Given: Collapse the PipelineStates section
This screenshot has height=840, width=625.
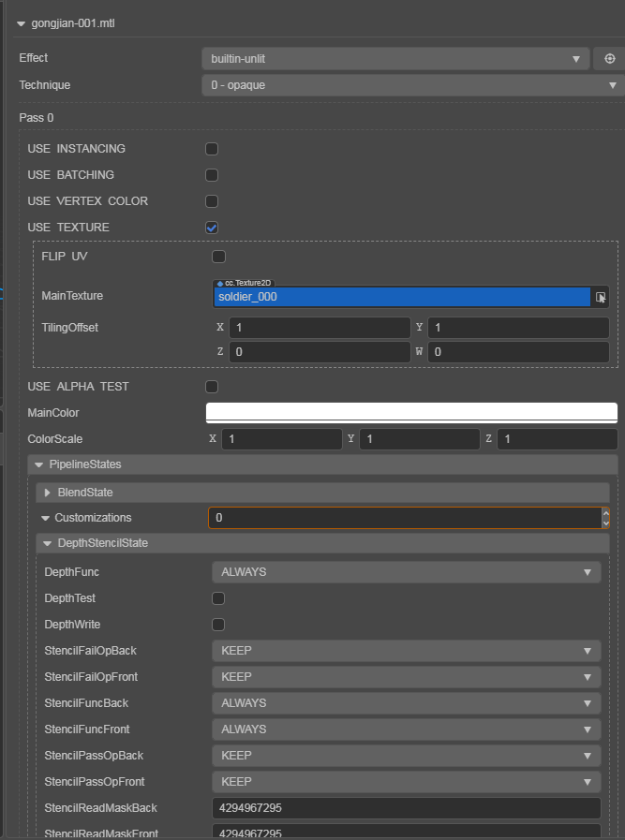Looking at the screenshot, I should [x=38, y=464].
